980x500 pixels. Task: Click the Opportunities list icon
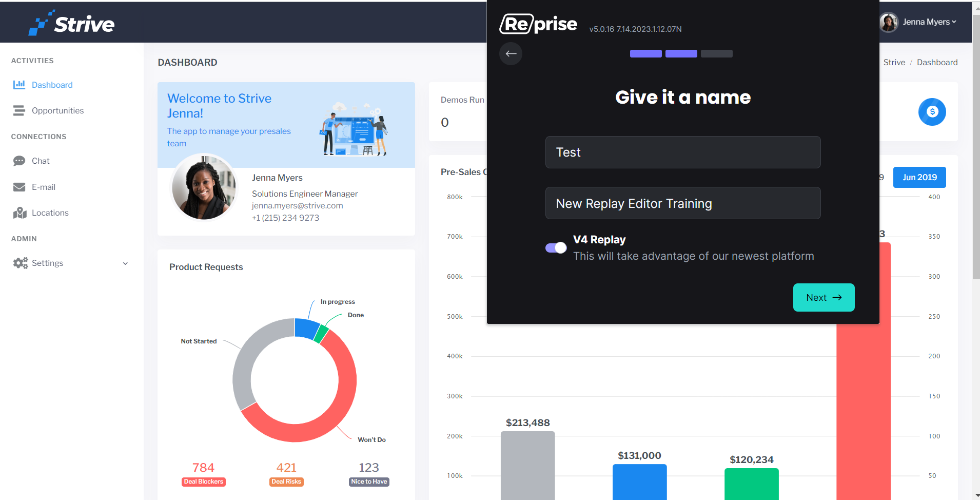coord(19,110)
